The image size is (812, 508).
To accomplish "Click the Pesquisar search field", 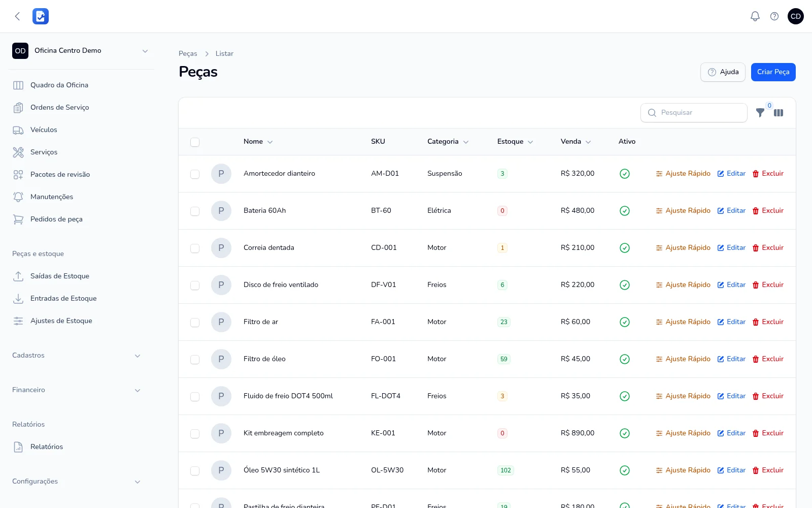I will click(x=694, y=113).
